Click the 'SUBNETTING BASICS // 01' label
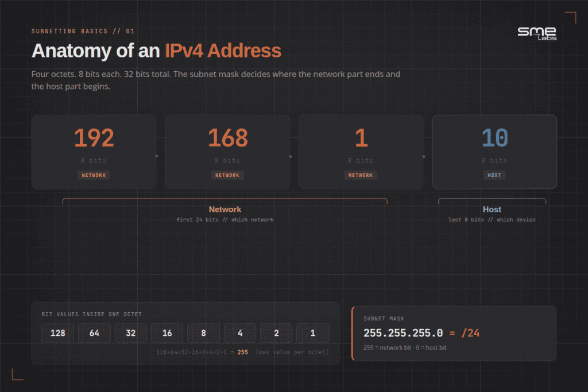 tap(83, 31)
